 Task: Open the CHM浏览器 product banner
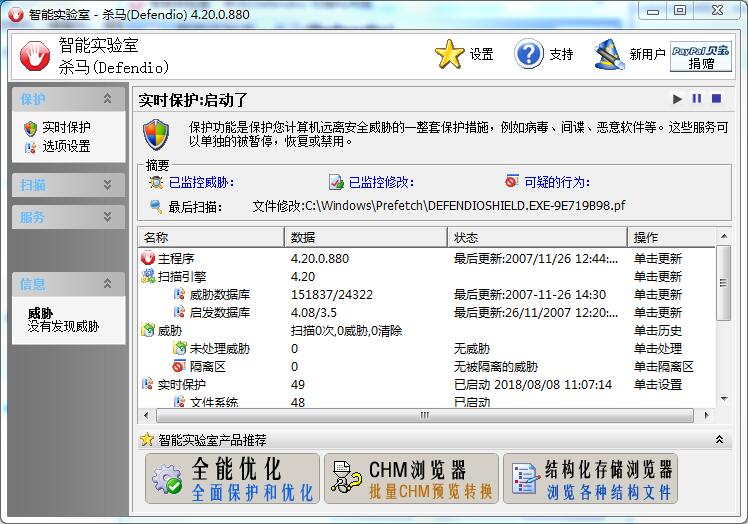point(411,479)
